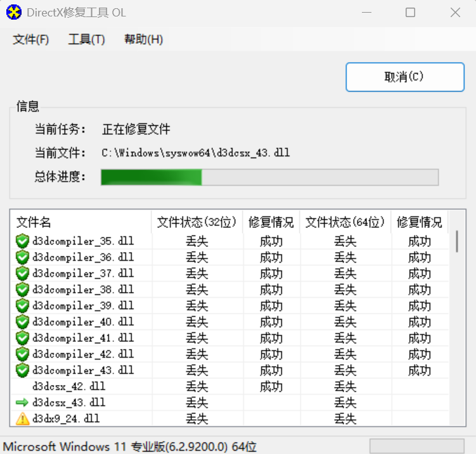Viewport: 476px width, 454px height.
Task: Click 32位 丢失 status for d3dx9_24.dll
Action: tap(197, 419)
